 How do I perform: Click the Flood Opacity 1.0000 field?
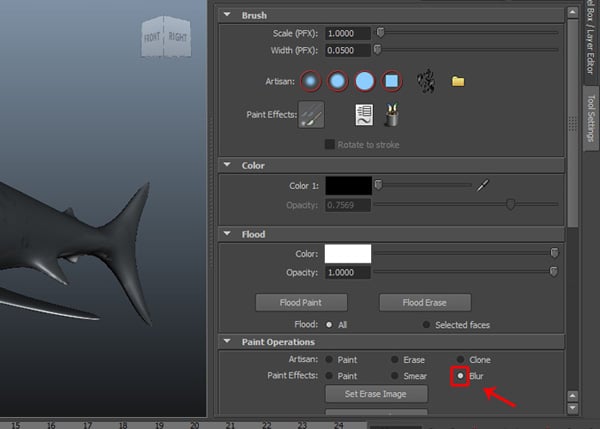pyautogui.click(x=348, y=272)
